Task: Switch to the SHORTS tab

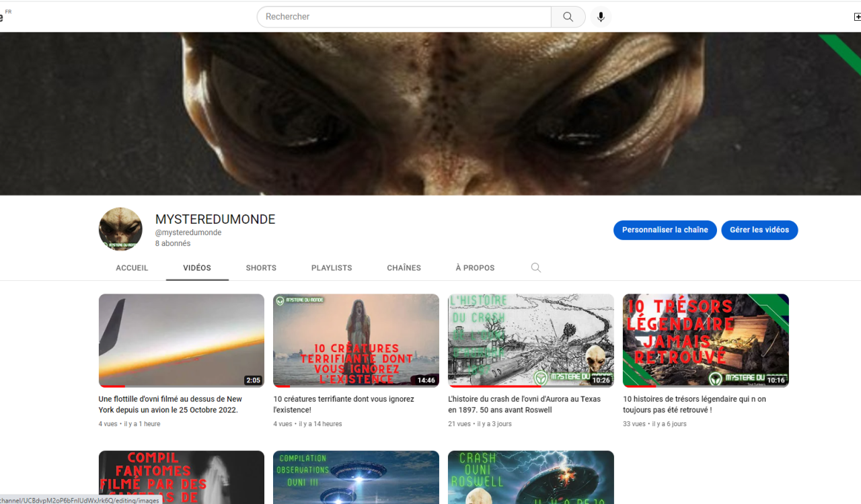Action: (261, 267)
